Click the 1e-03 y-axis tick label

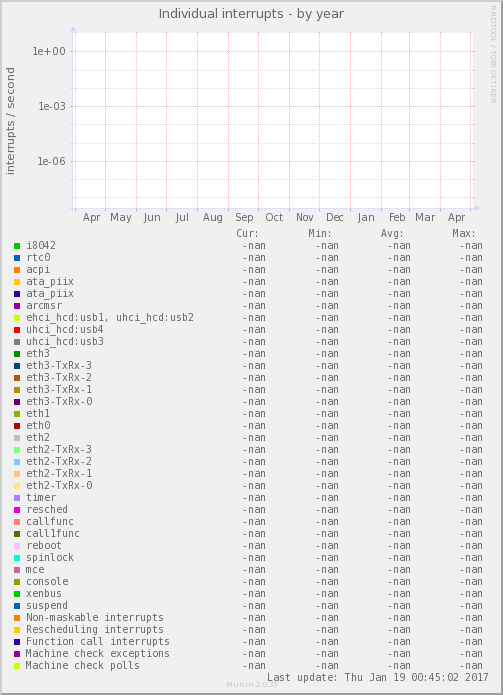tap(51, 106)
